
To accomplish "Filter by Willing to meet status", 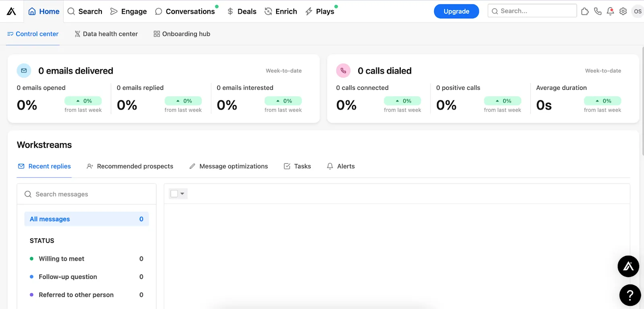I will click(x=62, y=259).
